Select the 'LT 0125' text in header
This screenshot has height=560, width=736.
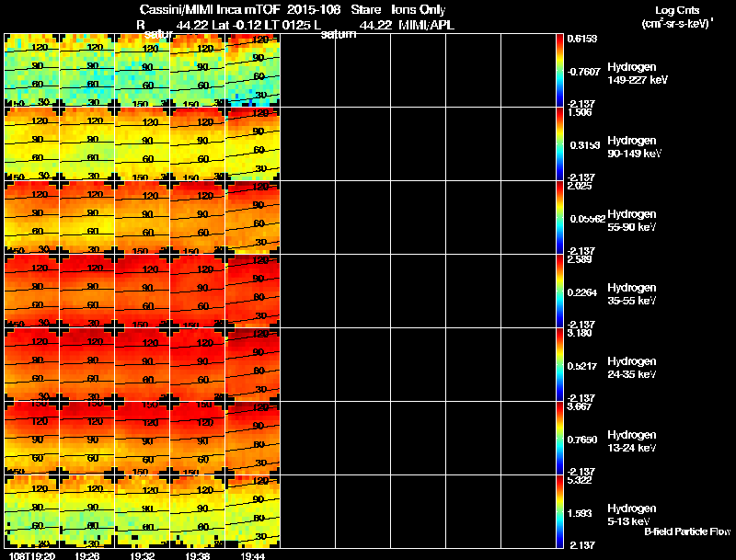(289, 26)
